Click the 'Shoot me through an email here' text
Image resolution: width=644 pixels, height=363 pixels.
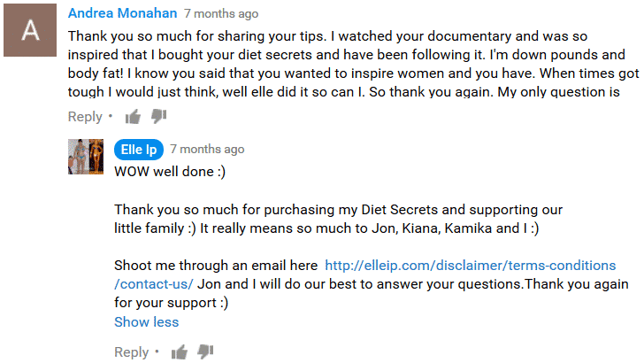click(x=216, y=266)
